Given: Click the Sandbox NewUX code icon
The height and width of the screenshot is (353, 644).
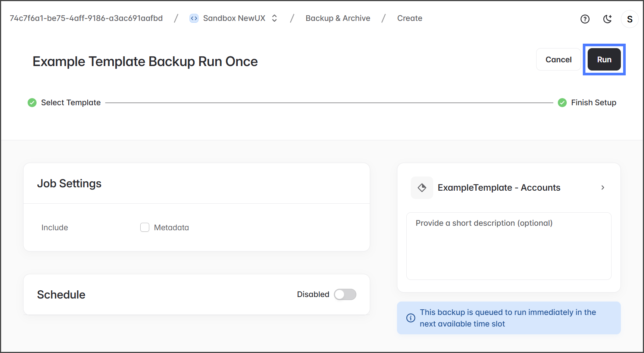Looking at the screenshot, I should click(194, 18).
